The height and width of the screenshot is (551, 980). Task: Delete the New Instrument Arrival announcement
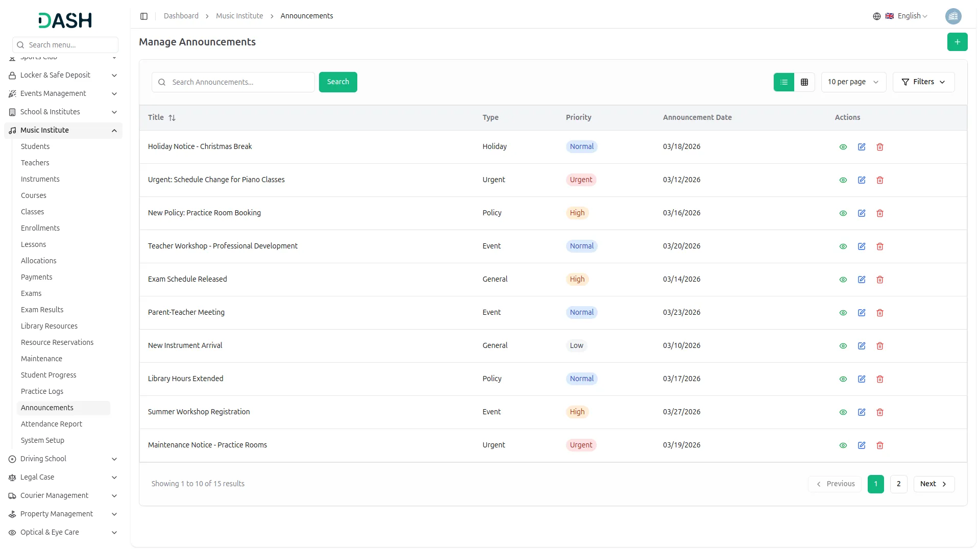click(x=879, y=346)
